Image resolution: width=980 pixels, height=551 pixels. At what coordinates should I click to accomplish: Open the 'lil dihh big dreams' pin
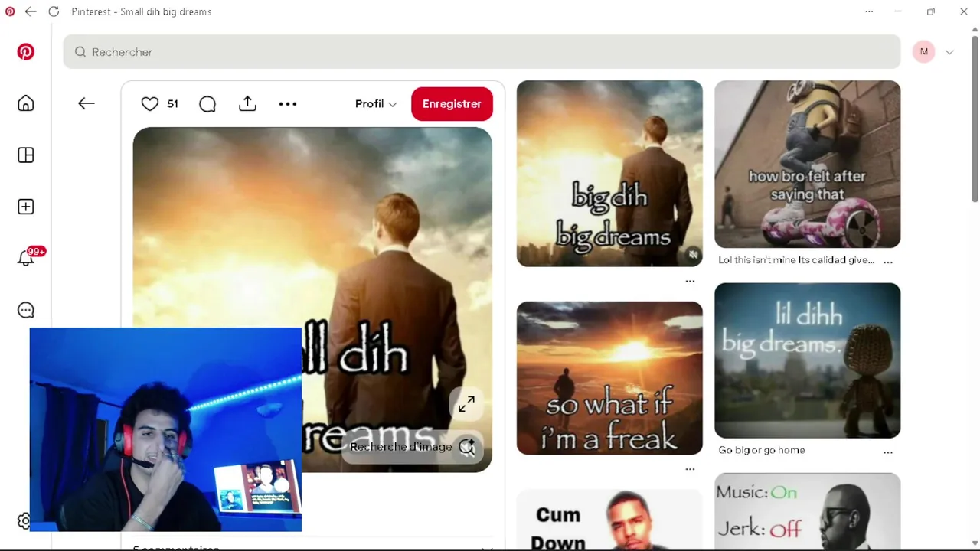click(x=808, y=360)
